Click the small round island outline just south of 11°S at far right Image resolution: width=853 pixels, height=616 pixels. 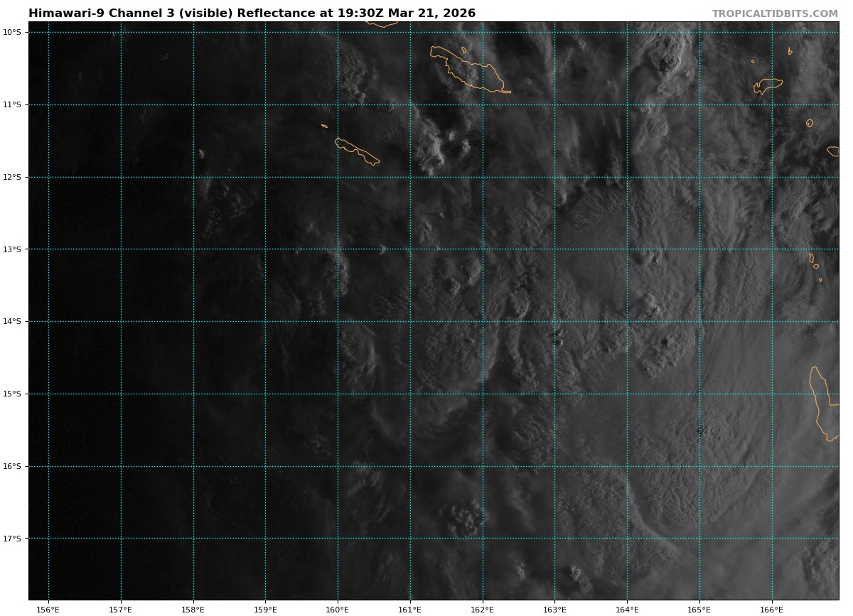click(810, 123)
